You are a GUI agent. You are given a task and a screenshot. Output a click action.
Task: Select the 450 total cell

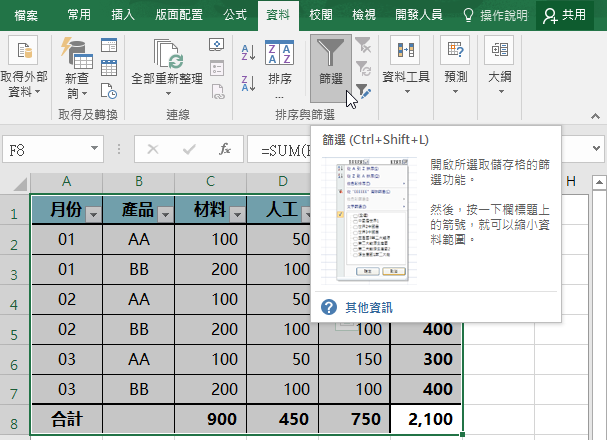[x=283, y=419]
